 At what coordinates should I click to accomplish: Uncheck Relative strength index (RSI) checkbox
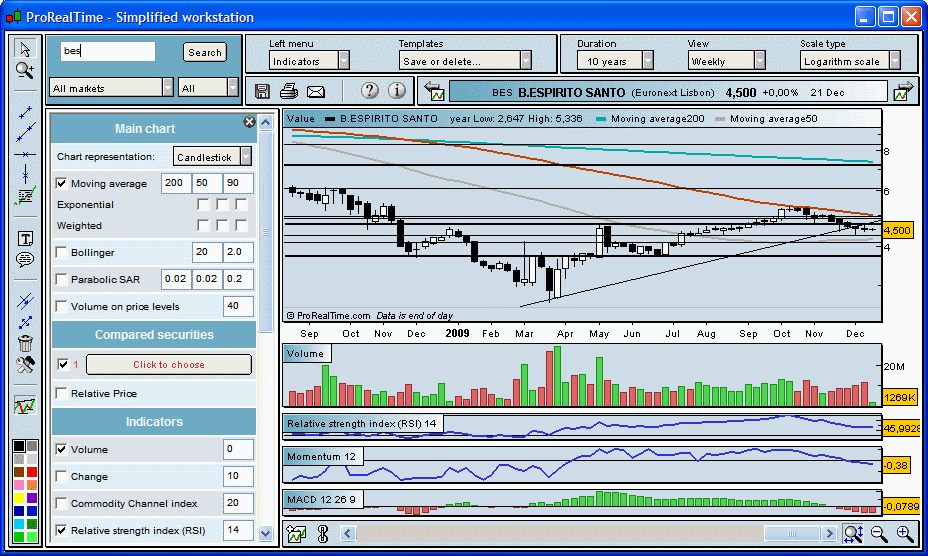tap(62, 531)
